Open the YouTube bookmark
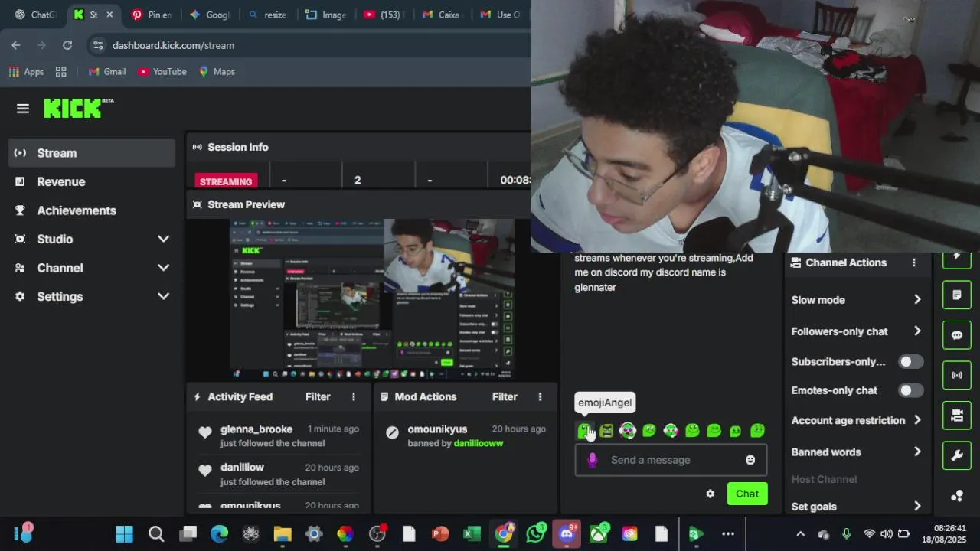Image resolution: width=980 pixels, height=551 pixels. [162, 71]
